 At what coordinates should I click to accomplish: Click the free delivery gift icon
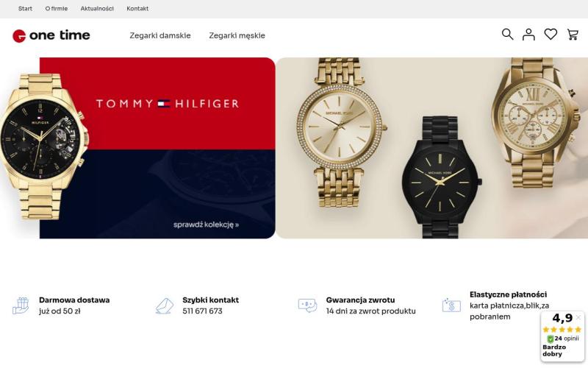[x=21, y=305]
